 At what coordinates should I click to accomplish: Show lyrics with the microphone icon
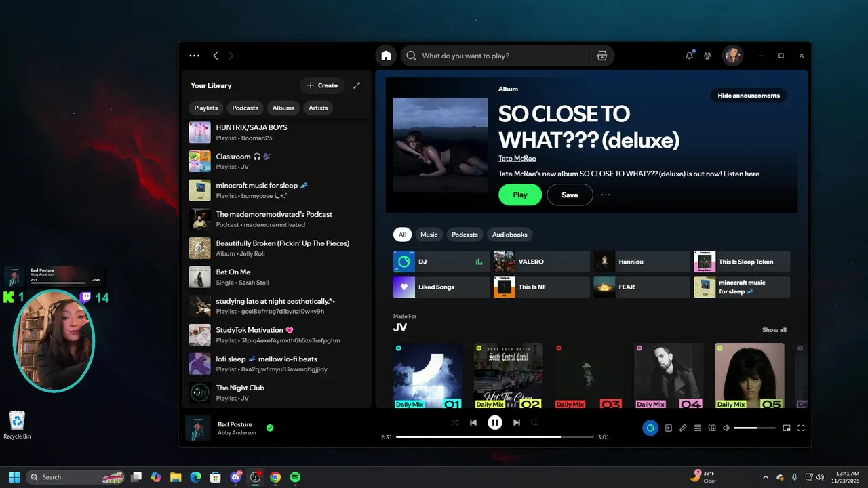(x=683, y=428)
